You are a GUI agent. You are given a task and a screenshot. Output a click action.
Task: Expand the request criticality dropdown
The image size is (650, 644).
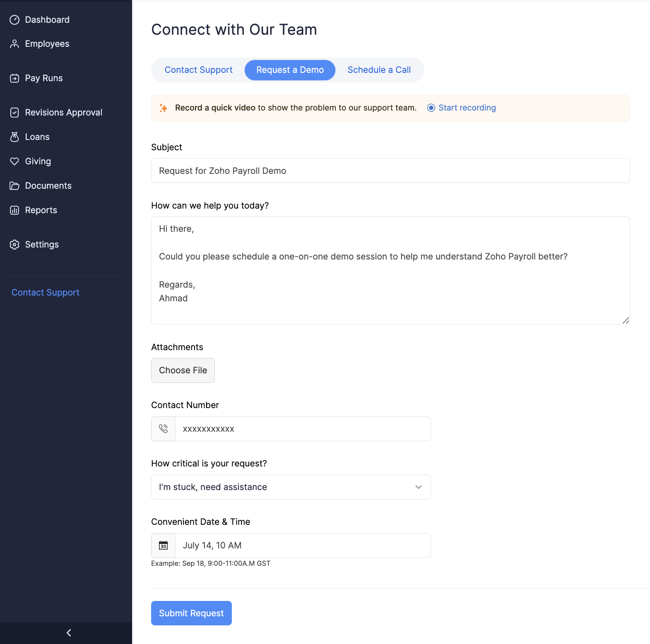click(291, 487)
